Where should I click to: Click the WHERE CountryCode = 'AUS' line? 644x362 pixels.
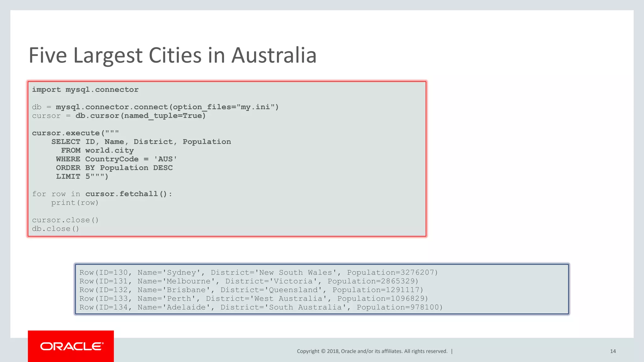pos(116,159)
